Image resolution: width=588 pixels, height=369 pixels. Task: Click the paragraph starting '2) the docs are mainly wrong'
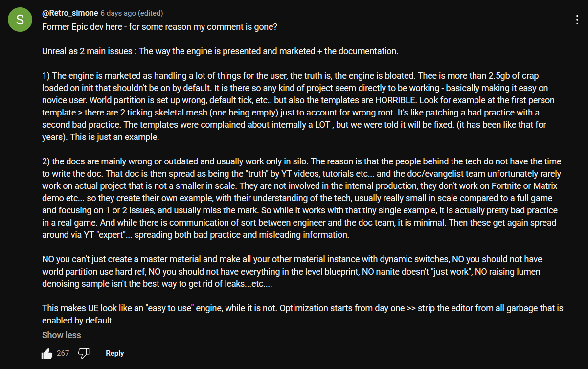pos(302,198)
